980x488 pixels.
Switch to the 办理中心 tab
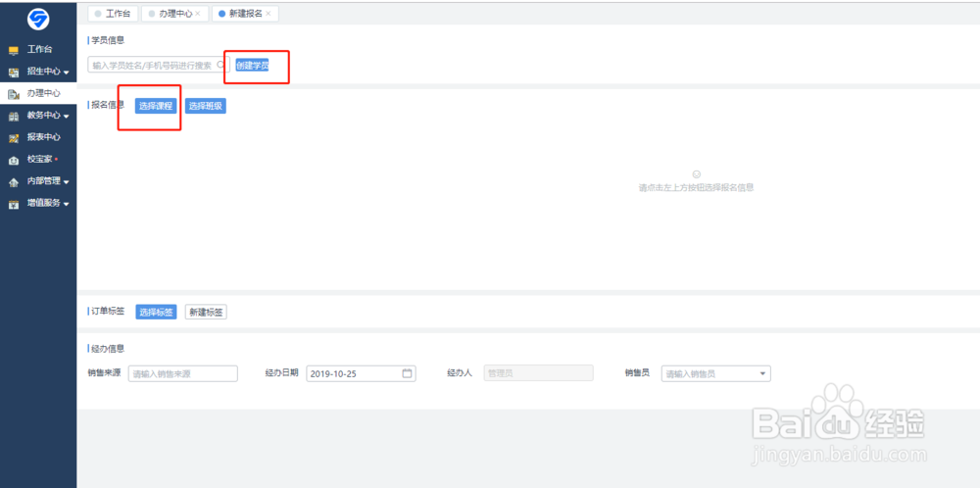tap(174, 14)
